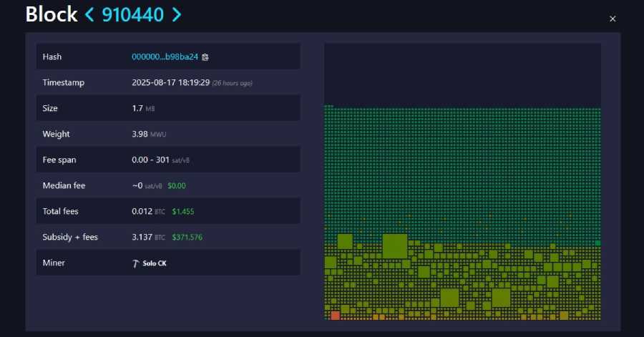Viewport: 644px width, 337px height.
Task: Click the median fee $0.00 value
Action: [177, 186]
